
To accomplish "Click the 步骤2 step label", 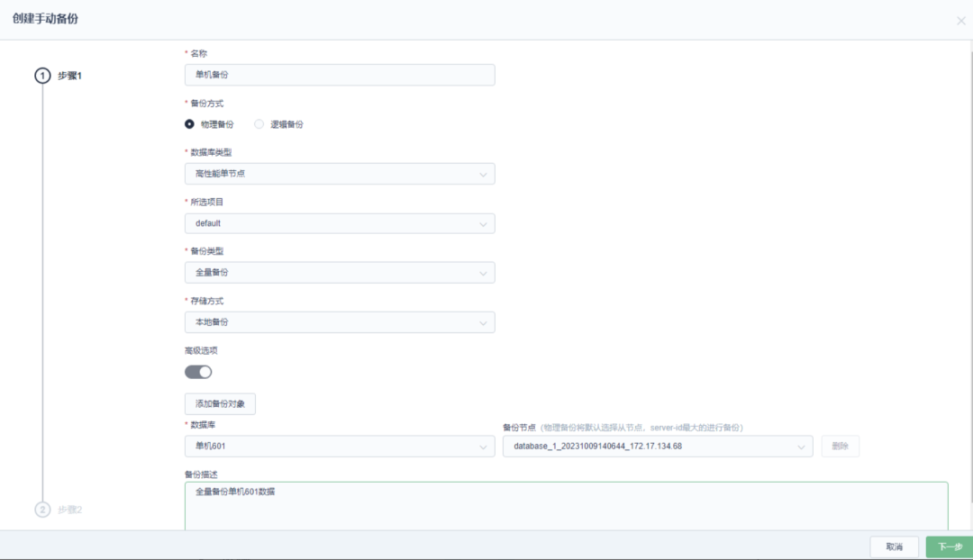I will click(x=70, y=510).
